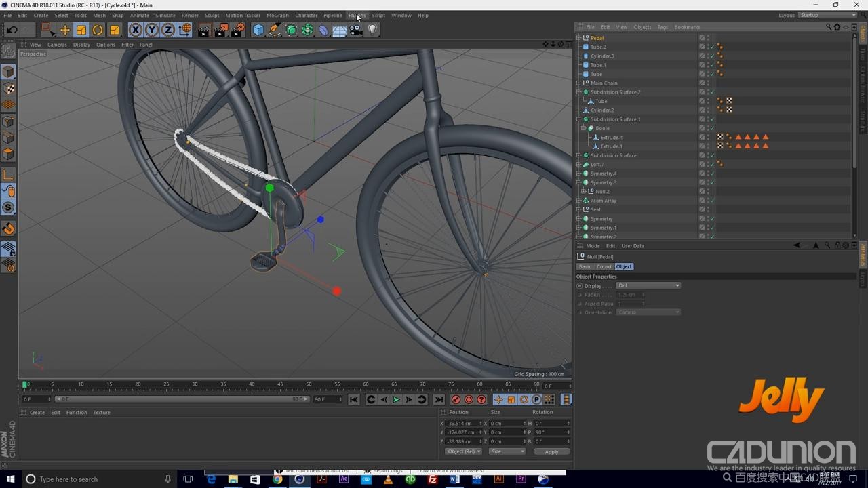This screenshot has height=488, width=868.
Task: Expand the Main Chain hierarchy
Action: point(578,83)
